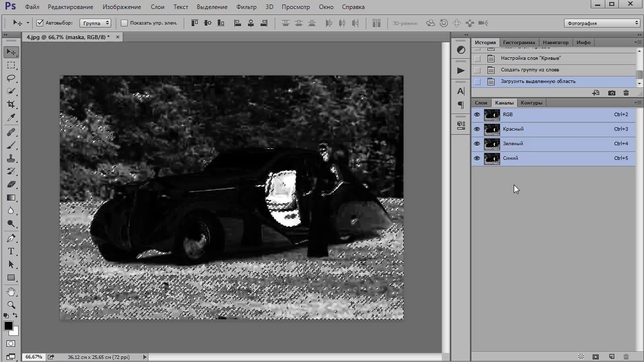
Task: Select the Gradient tool
Action: point(11,198)
